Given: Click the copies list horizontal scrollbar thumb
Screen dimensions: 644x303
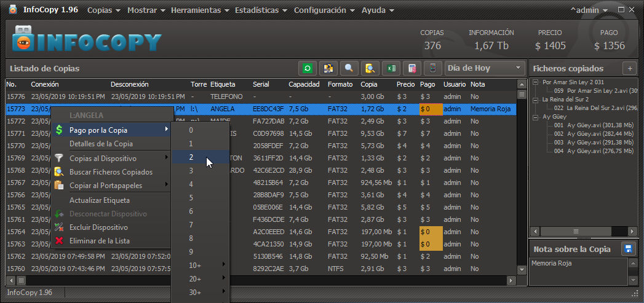Looking at the screenshot, I should tap(20, 280).
